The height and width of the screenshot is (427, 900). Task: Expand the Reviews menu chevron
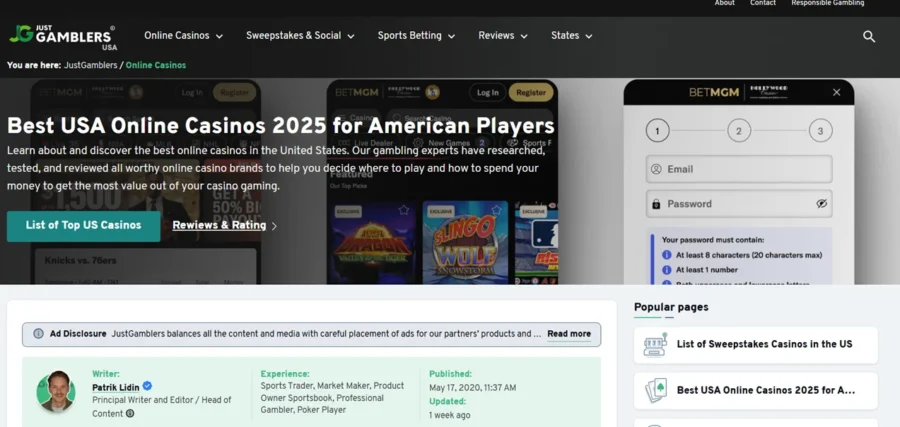point(524,36)
